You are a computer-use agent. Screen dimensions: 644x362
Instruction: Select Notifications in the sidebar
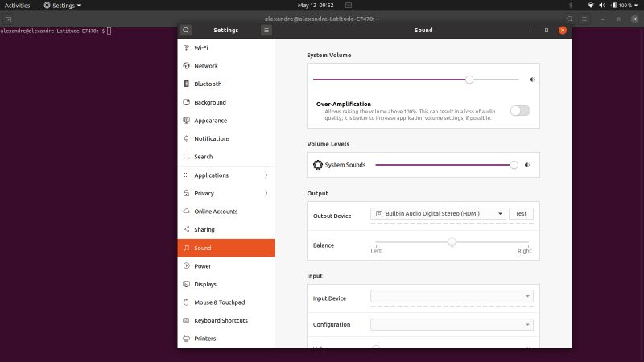[x=226, y=138]
